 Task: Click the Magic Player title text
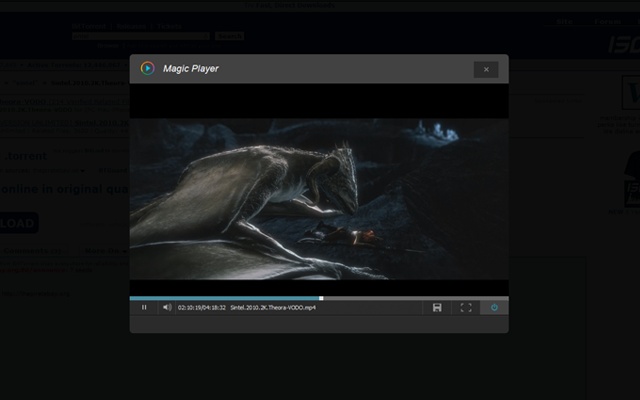191,69
